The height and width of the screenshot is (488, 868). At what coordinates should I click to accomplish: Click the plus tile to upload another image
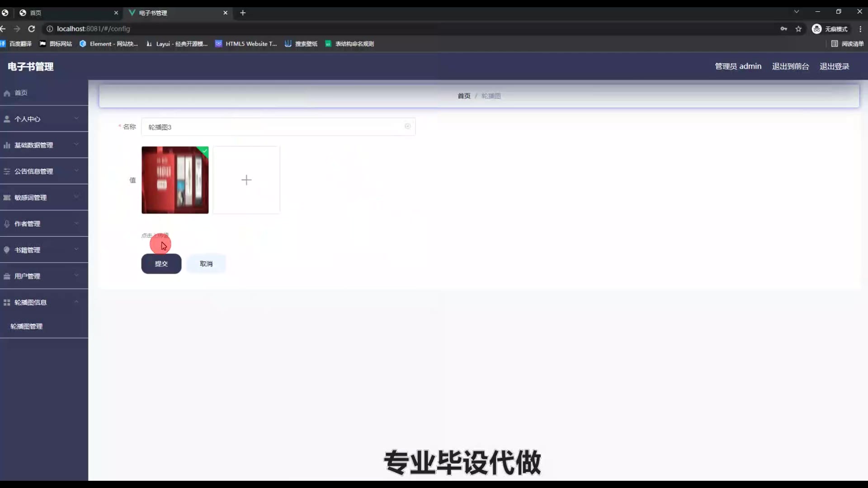(246, 180)
